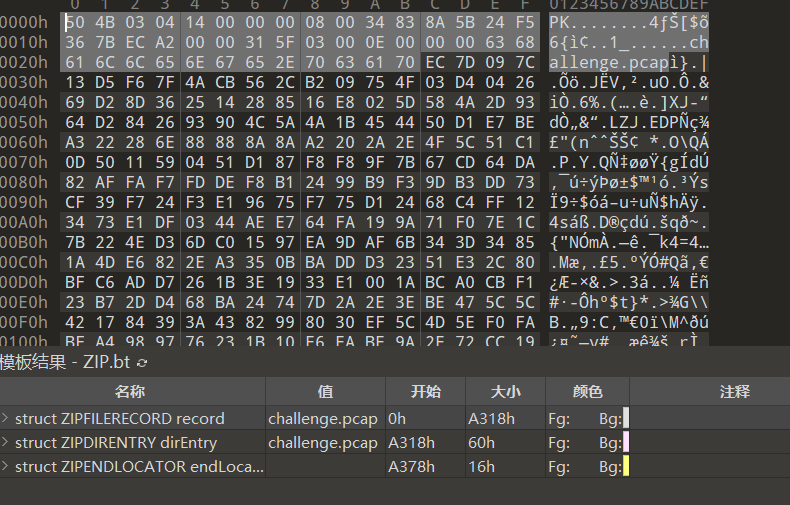The image size is (790, 505).
Task: Click yellow background swatch of ZIPENDLOCATOR row
Action: (x=626, y=467)
